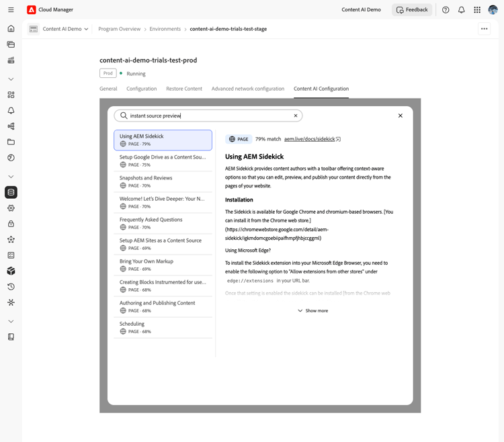Go to Home in the sidebar
This screenshot has width=504, height=442.
tap(11, 29)
